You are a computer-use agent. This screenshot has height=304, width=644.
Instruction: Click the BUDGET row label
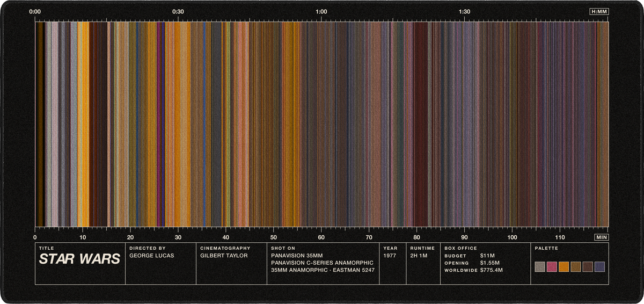pos(456,256)
